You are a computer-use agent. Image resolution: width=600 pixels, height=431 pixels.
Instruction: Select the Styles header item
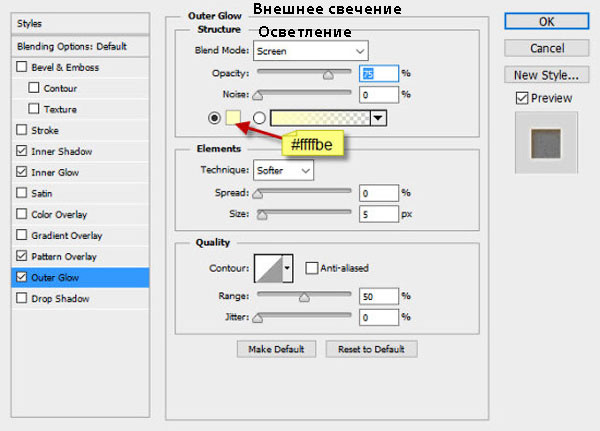click(x=80, y=23)
